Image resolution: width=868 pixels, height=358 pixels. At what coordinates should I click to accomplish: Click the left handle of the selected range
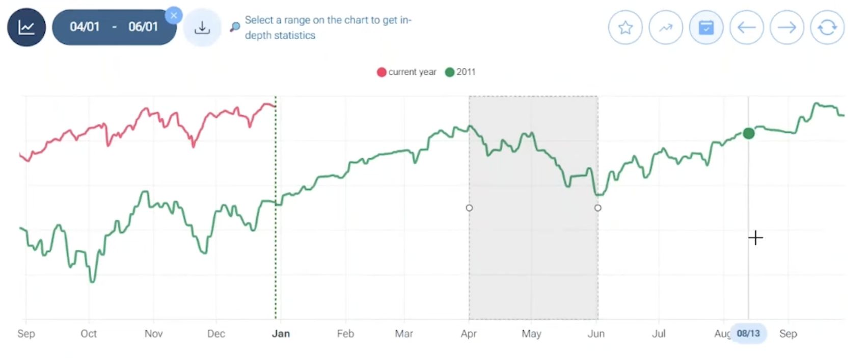pos(469,208)
